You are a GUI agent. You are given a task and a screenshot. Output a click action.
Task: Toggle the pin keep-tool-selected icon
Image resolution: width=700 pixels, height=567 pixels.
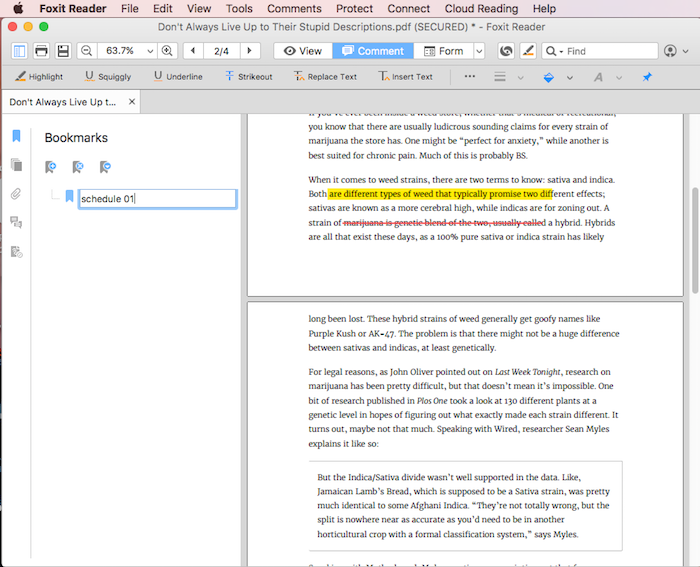click(646, 76)
